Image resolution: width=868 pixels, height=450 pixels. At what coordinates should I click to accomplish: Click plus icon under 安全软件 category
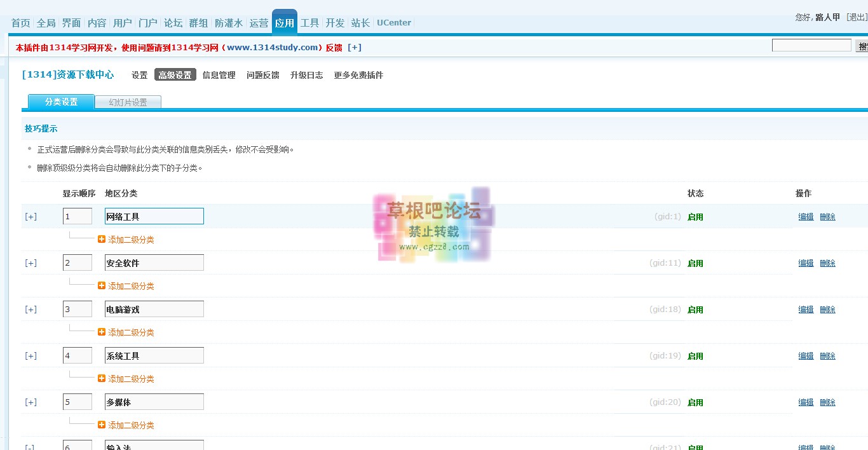point(102,286)
